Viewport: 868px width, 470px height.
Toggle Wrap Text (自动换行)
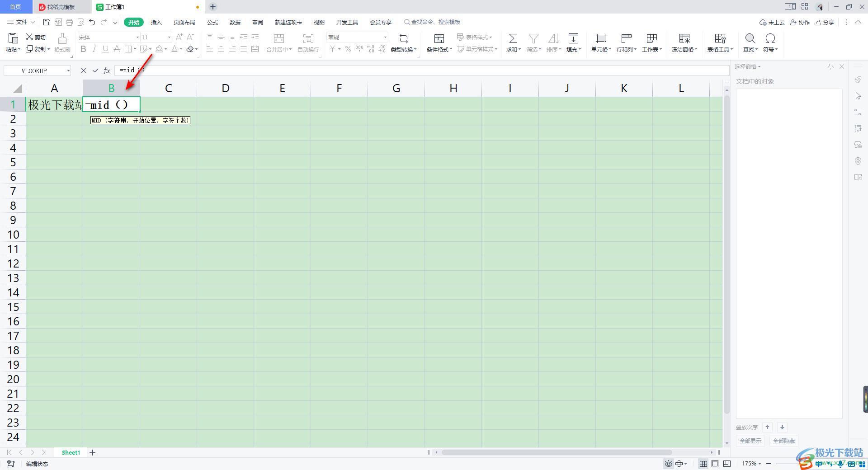(x=308, y=42)
